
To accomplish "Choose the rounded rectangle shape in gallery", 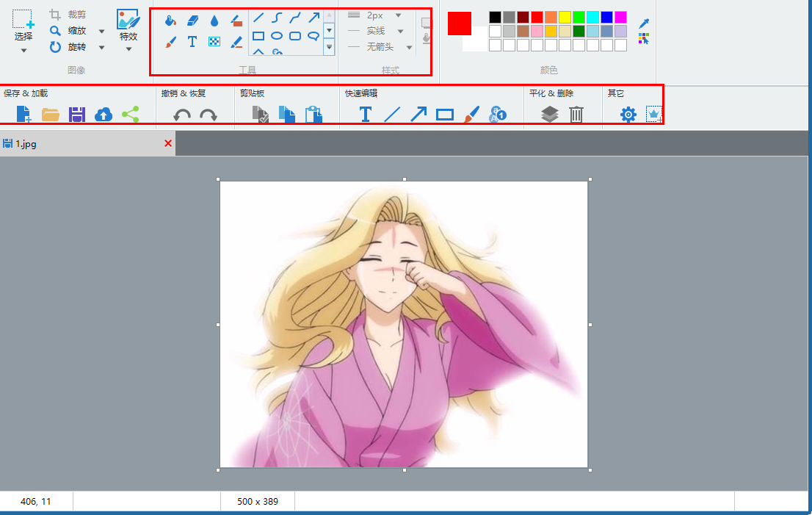I will pyautogui.click(x=295, y=36).
